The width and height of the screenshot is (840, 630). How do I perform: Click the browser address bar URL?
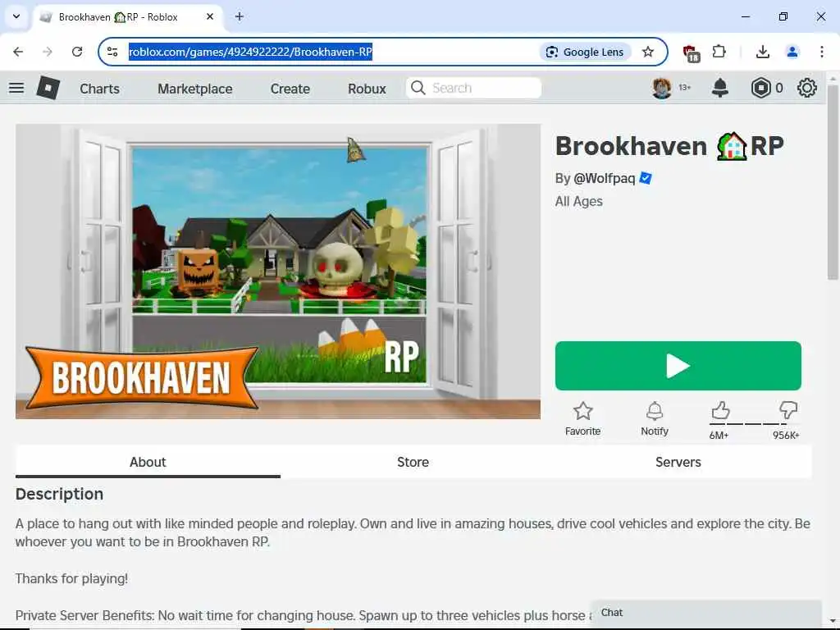(x=250, y=52)
